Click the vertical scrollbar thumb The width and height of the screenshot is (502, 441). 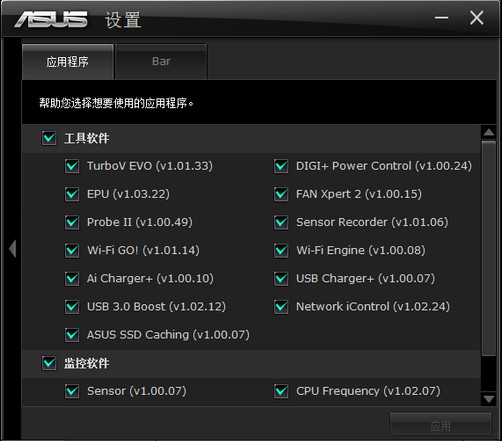click(489, 248)
